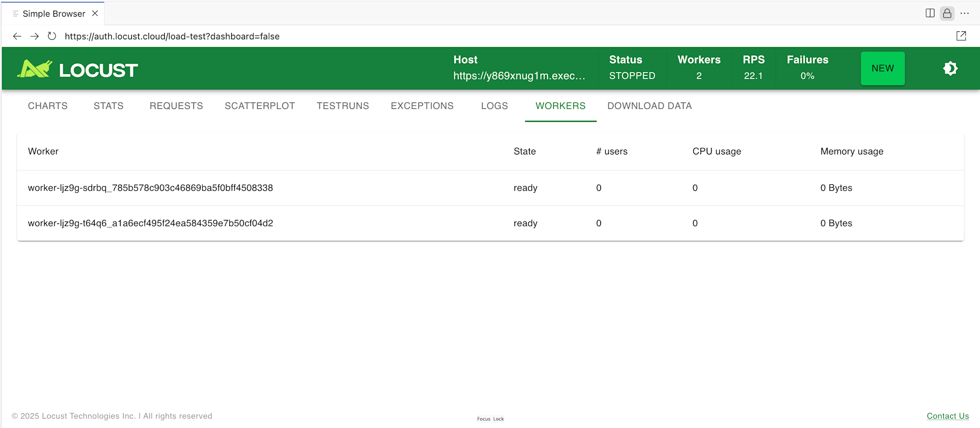Toggle dark mode theme icon
Screen dimensions: 980x428
click(950, 69)
